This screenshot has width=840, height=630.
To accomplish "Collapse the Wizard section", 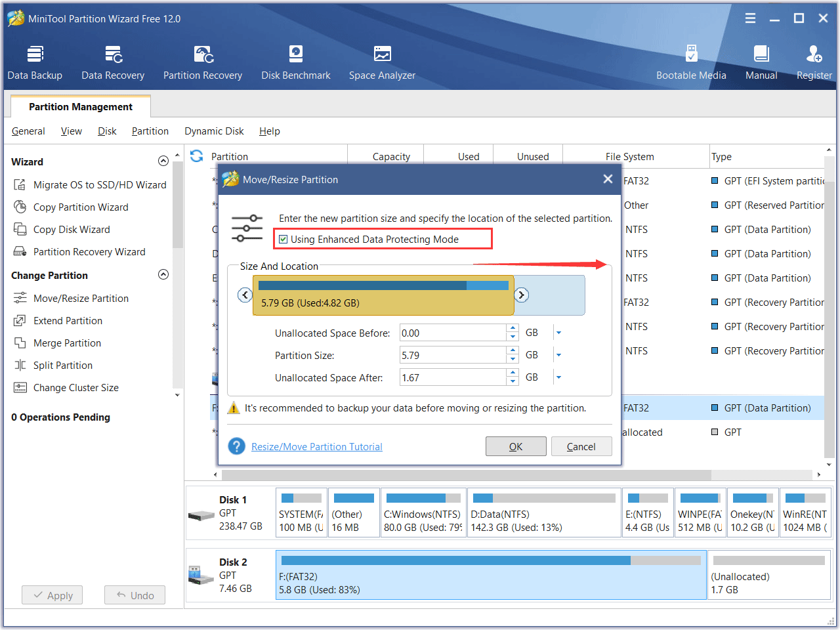I will 163,161.
